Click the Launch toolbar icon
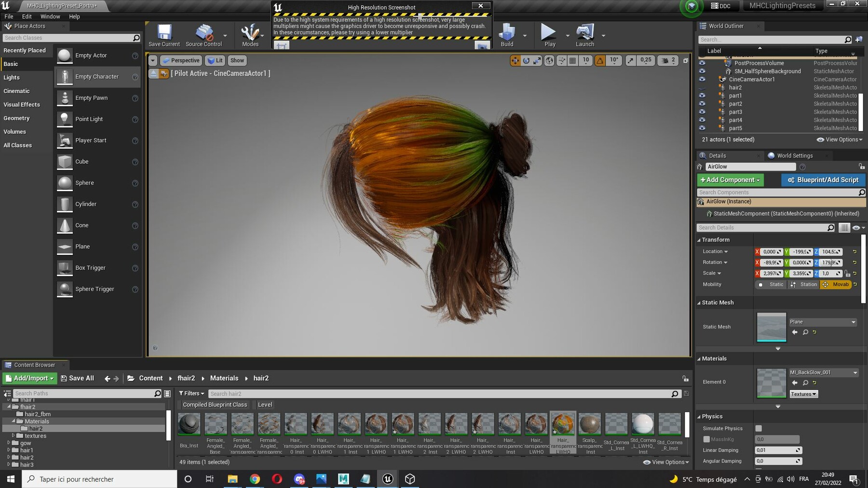The width and height of the screenshot is (868, 488). 585,35
